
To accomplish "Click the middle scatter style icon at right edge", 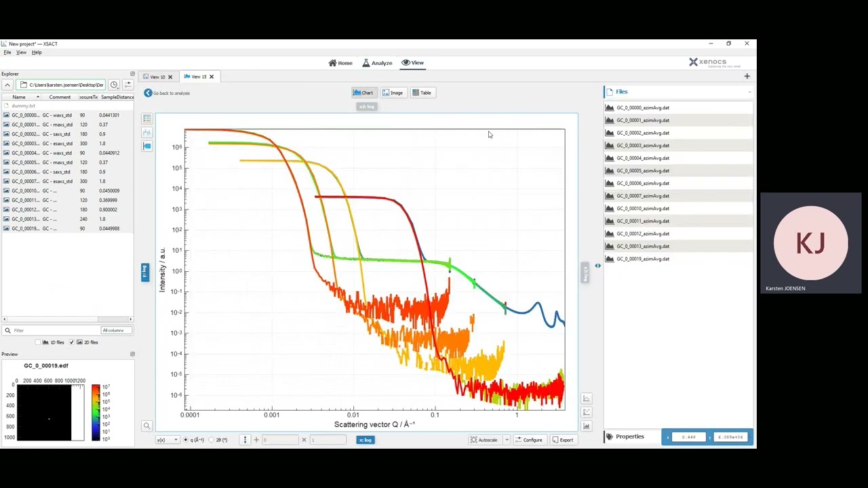I will click(x=587, y=412).
